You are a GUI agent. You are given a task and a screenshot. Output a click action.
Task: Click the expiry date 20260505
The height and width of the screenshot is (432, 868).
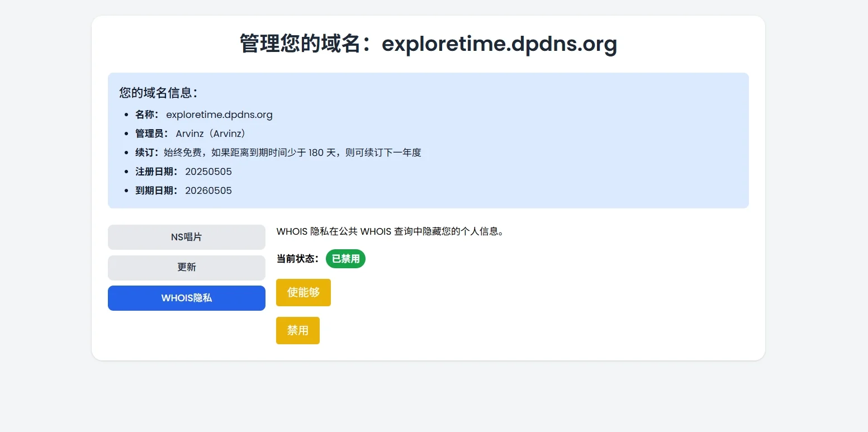pyautogui.click(x=208, y=191)
